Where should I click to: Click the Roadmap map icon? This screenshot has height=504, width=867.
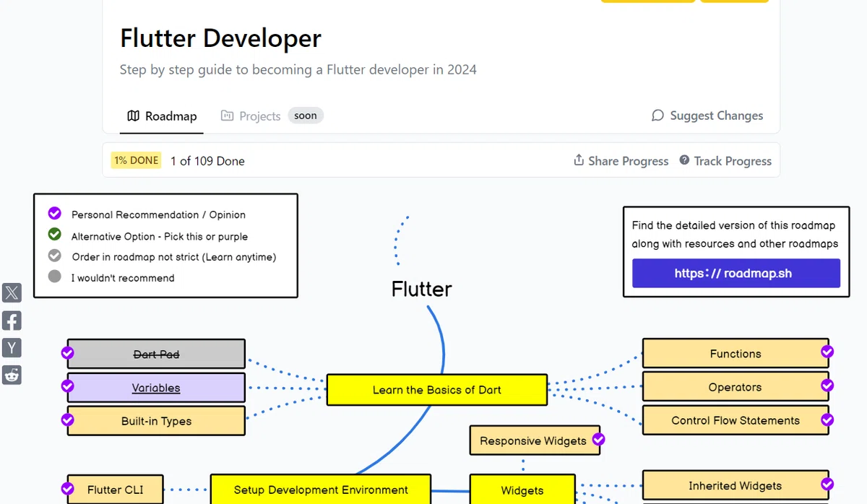tap(133, 116)
